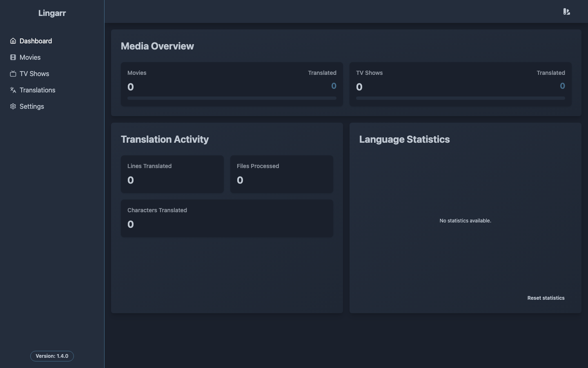Go to Settings using the gear icon

pyautogui.click(x=13, y=106)
